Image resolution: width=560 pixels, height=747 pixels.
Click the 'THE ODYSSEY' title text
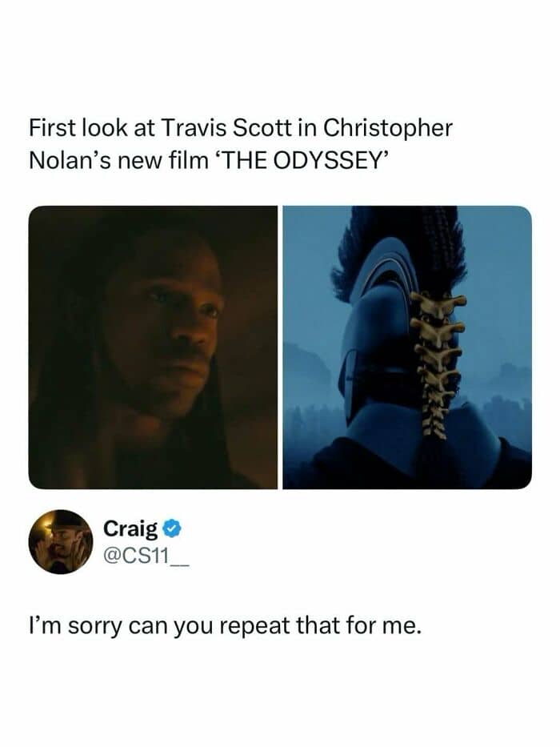click(302, 161)
